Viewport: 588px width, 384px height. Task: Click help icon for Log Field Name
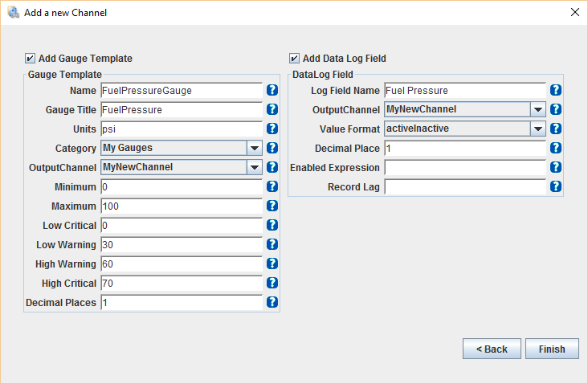(556, 90)
